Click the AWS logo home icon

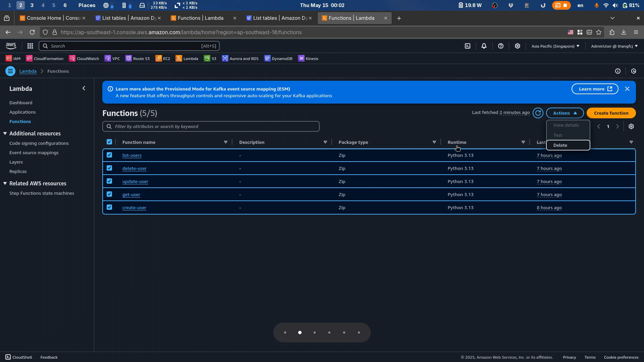click(11, 46)
